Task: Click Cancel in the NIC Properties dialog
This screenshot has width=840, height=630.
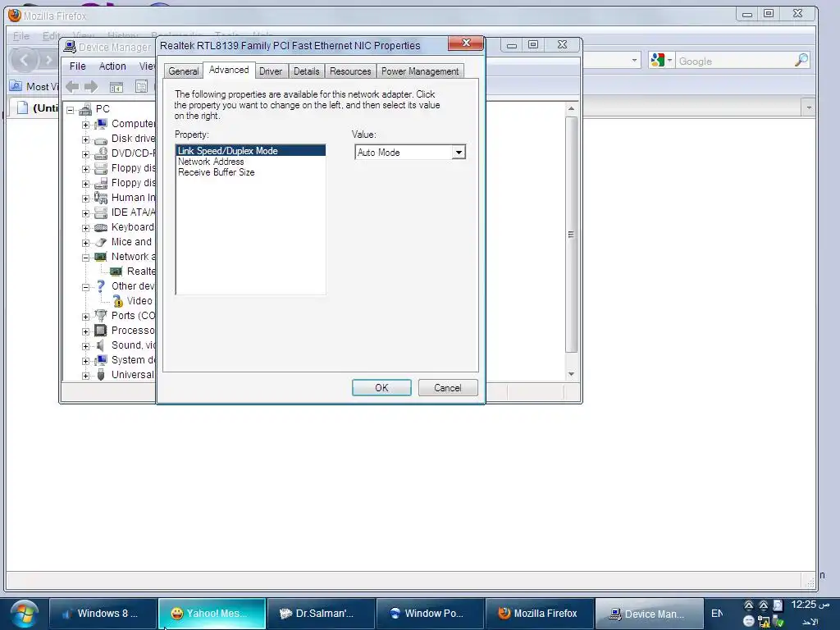Action: [448, 388]
